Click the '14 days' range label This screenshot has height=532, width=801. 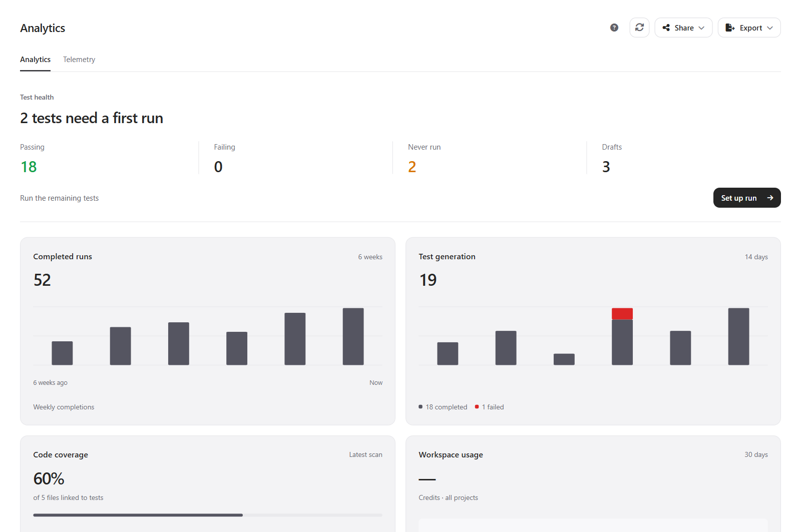(x=756, y=257)
